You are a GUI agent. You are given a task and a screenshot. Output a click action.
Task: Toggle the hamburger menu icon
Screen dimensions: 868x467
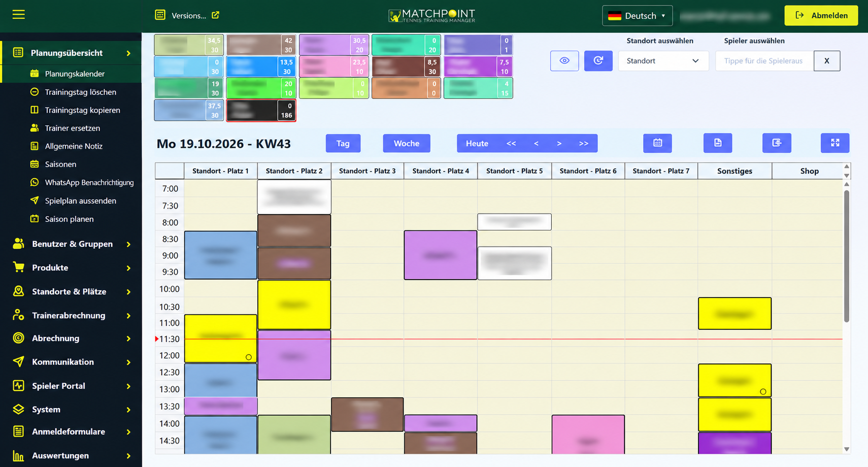[x=18, y=15]
